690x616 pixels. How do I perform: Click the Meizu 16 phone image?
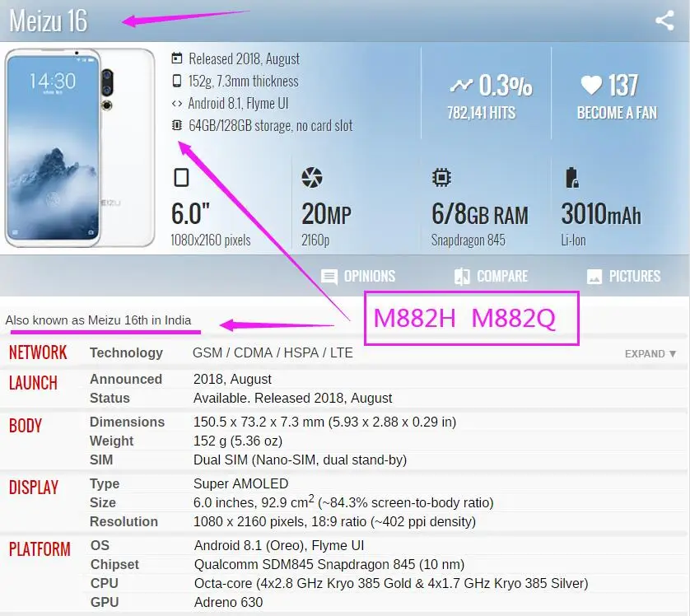(80, 148)
